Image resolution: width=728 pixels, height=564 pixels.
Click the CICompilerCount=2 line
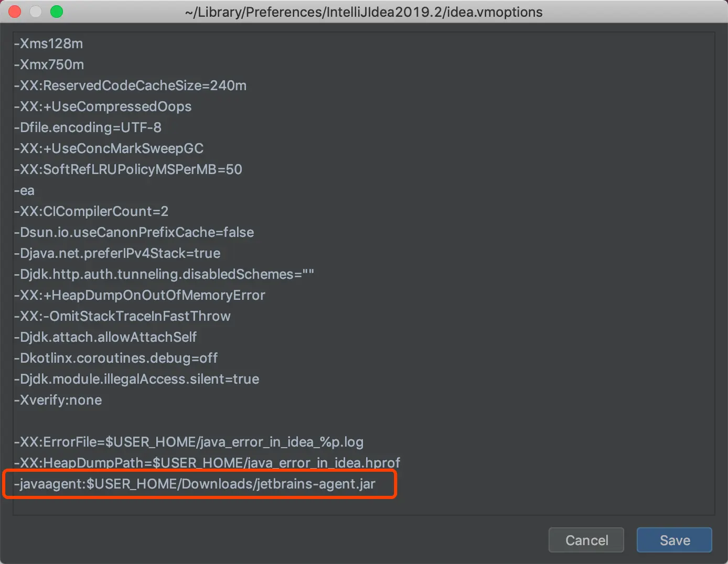[91, 211]
